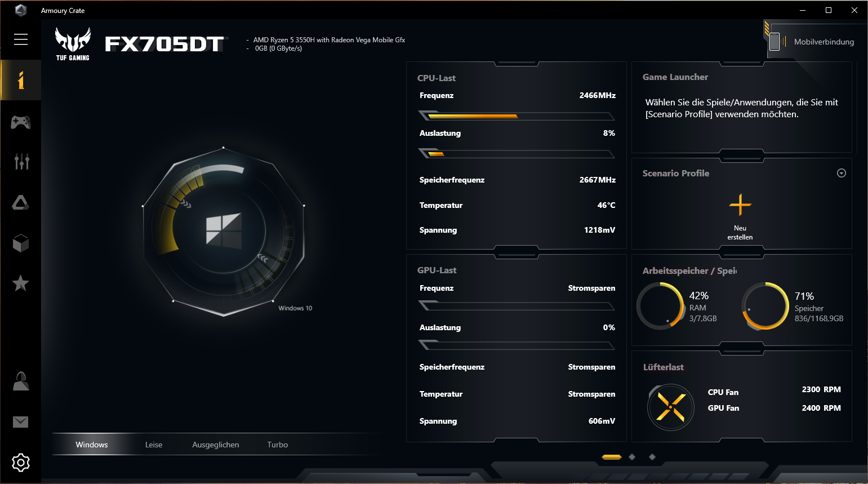
Task: Click the GPU Auslastung progress bar
Action: pyautogui.click(x=517, y=345)
